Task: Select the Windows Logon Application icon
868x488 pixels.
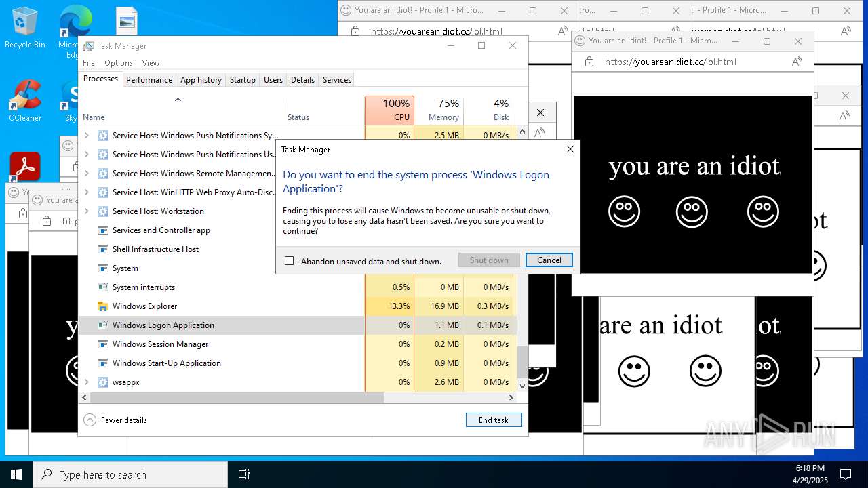Action: point(103,325)
